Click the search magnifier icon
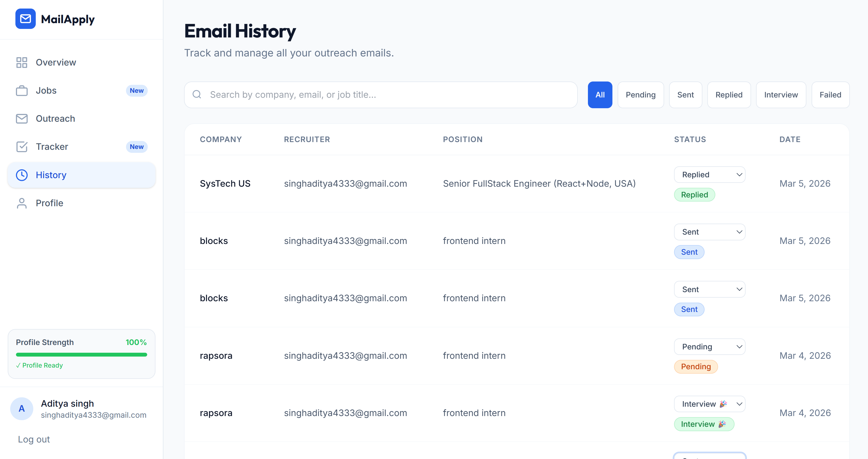This screenshot has width=868, height=459. point(197,94)
